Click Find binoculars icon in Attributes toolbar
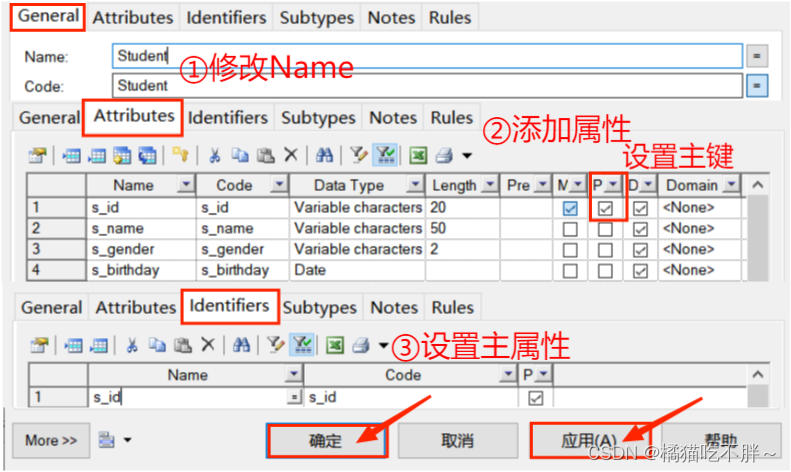 coord(323,155)
